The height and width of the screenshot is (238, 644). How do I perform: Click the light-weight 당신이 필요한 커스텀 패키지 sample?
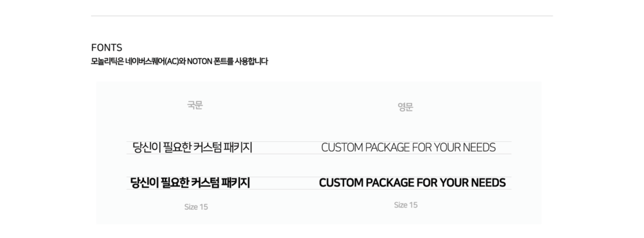coord(192,148)
